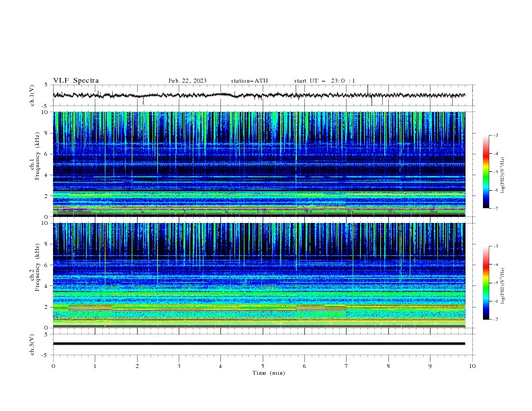
Task: Click the ch.1 spectrogram color bar
Action: click(x=486, y=172)
